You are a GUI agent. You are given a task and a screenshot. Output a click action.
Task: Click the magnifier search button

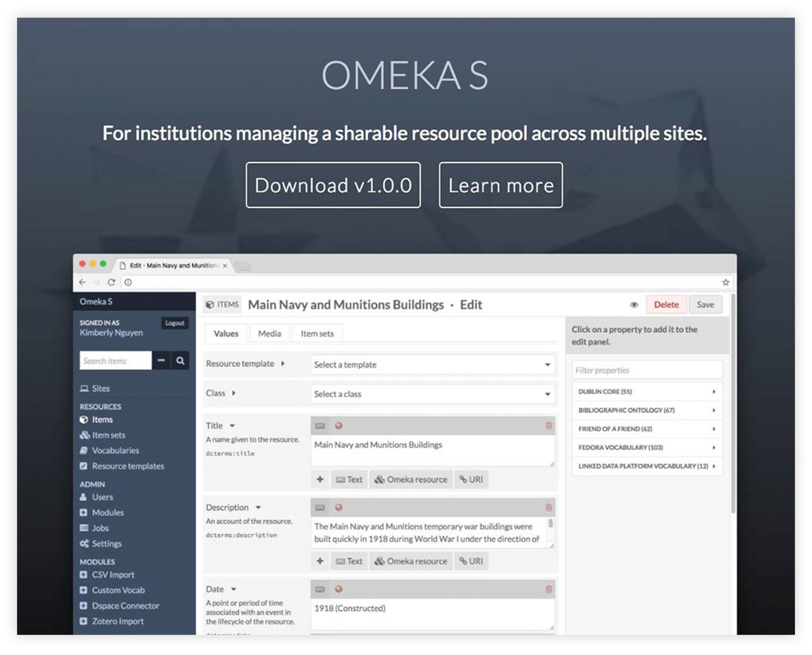point(180,361)
